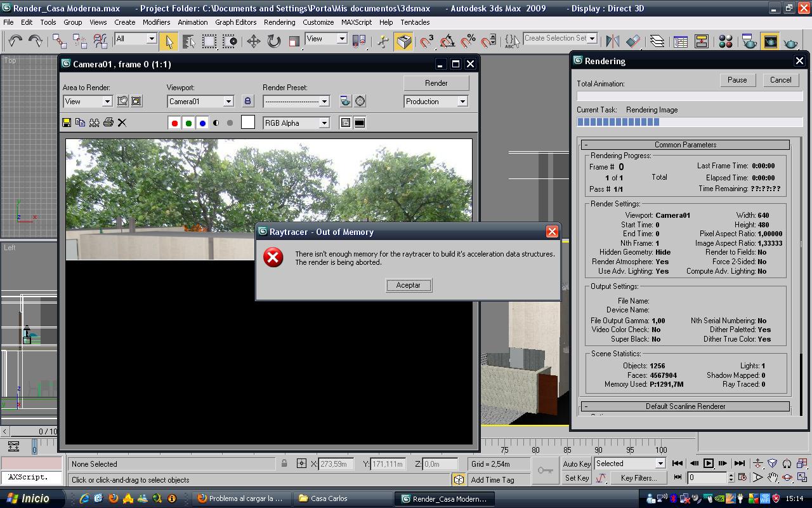Toggle the alpha channel display
This screenshot has width=812, height=508.
tap(216, 123)
